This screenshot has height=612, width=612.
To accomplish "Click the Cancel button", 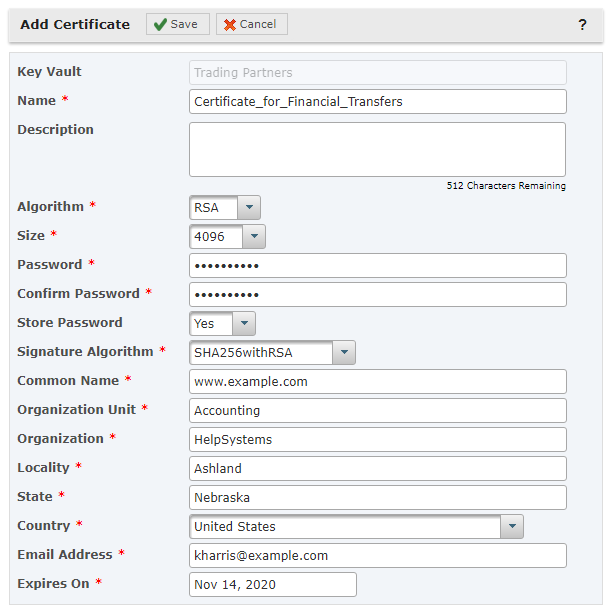I will coord(252,24).
